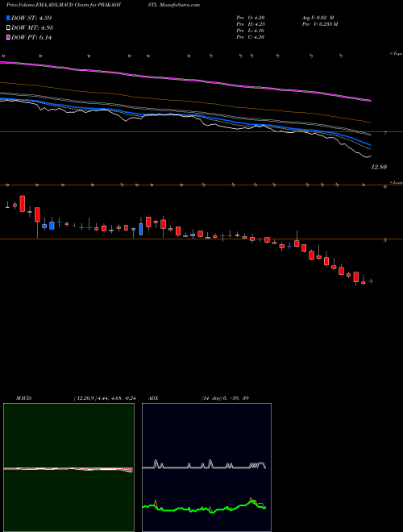
Task: Click the ADX values '(14 day) 6, +39, -39'
Action: pos(225,398)
